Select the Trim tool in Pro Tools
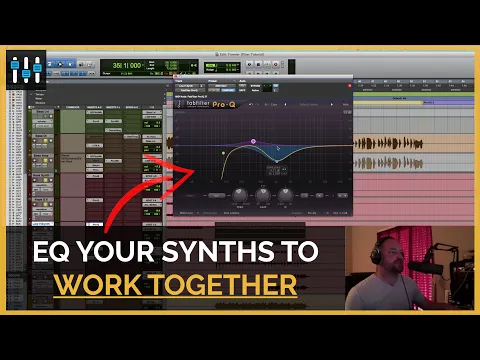This screenshot has width=480, height=360. click(51, 64)
